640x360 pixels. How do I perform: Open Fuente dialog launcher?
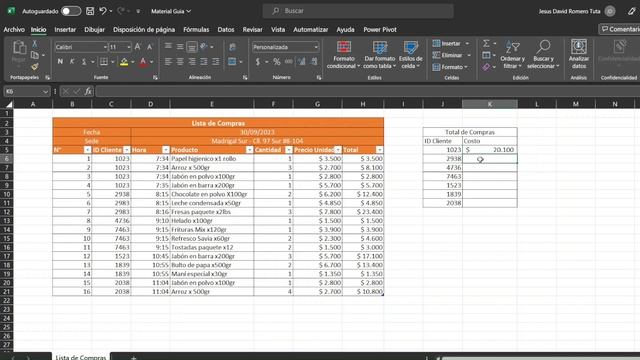click(155, 78)
